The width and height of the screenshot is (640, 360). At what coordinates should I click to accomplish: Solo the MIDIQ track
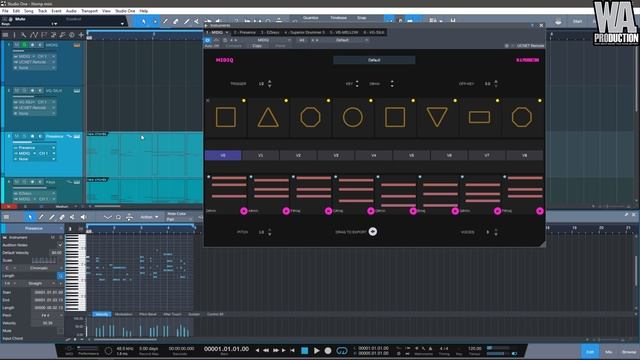coord(24,45)
